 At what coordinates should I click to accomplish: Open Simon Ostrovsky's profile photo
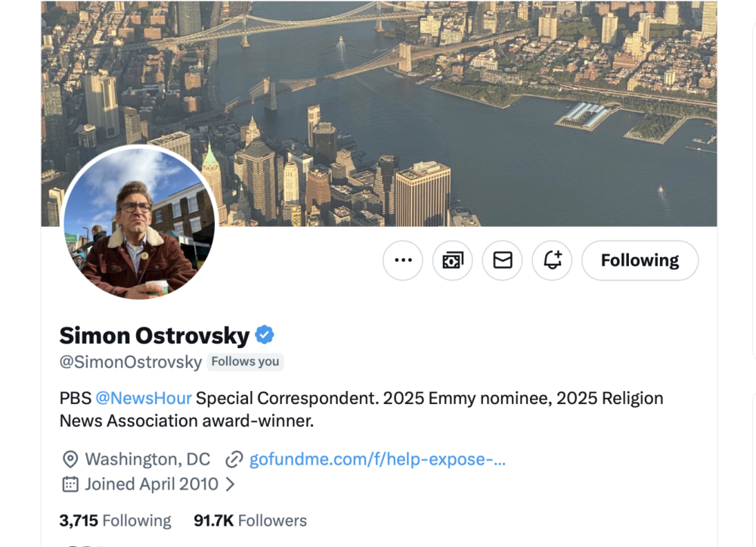coord(139,223)
